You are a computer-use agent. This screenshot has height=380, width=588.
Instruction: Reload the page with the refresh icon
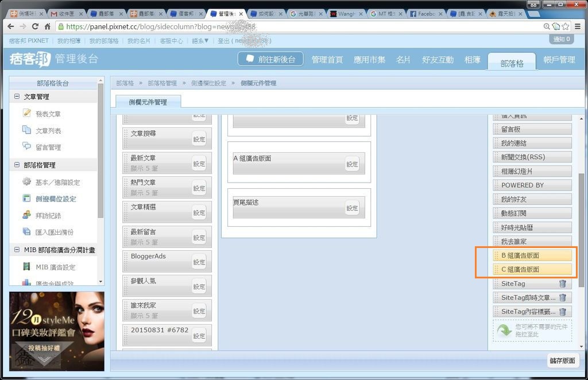pos(35,26)
